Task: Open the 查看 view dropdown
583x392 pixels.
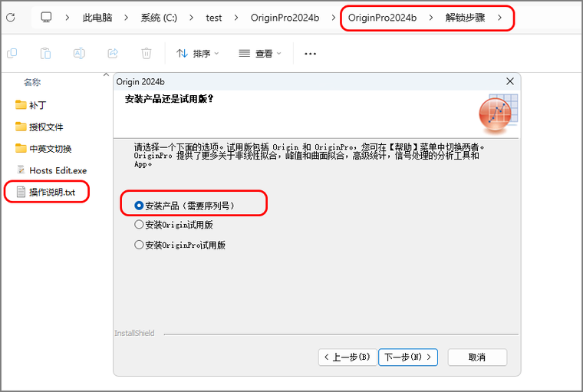Action: pyautogui.click(x=259, y=54)
